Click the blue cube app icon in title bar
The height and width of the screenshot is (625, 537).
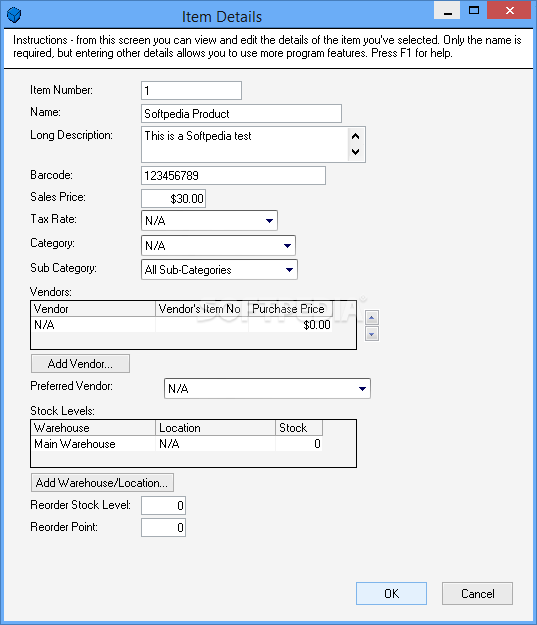pos(14,16)
